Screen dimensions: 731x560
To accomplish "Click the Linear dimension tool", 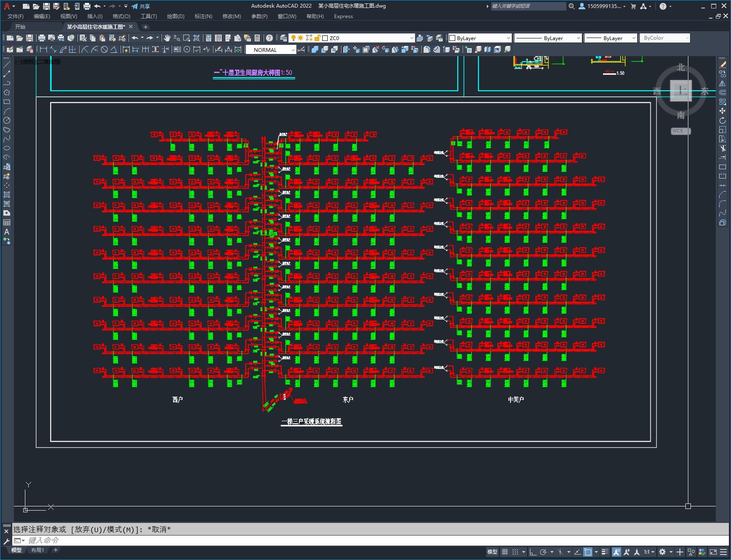I will pyautogui.click(x=43, y=50).
